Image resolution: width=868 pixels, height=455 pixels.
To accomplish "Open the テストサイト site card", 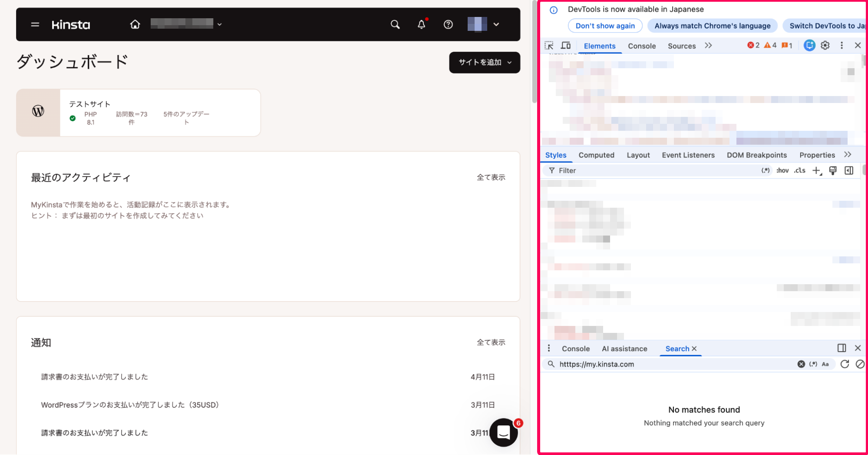I will tap(139, 113).
